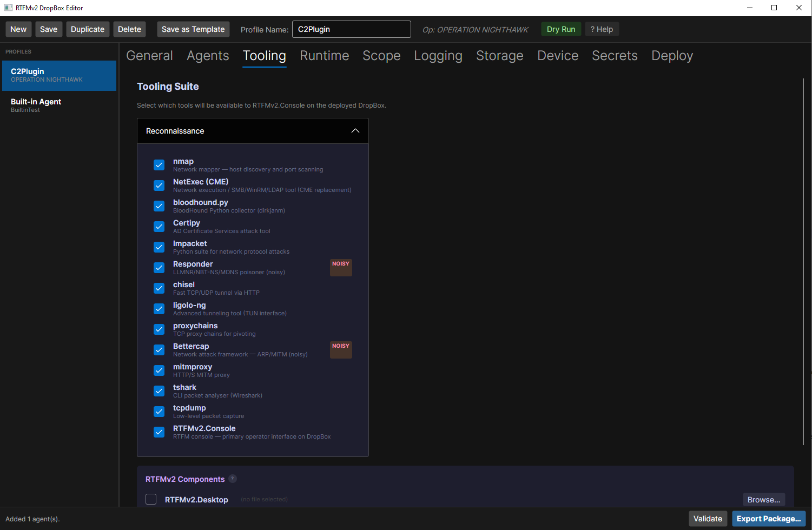Uncheck the RTFMv2.Console checkbox
This screenshot has height=530, width=812.
[159, 432]
